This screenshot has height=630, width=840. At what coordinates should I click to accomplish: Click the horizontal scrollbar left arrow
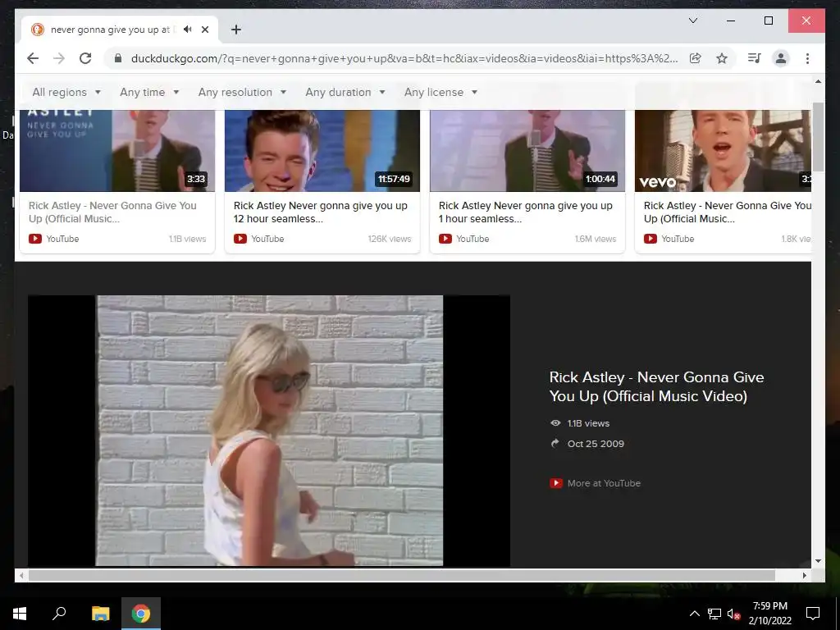(21, 575)
